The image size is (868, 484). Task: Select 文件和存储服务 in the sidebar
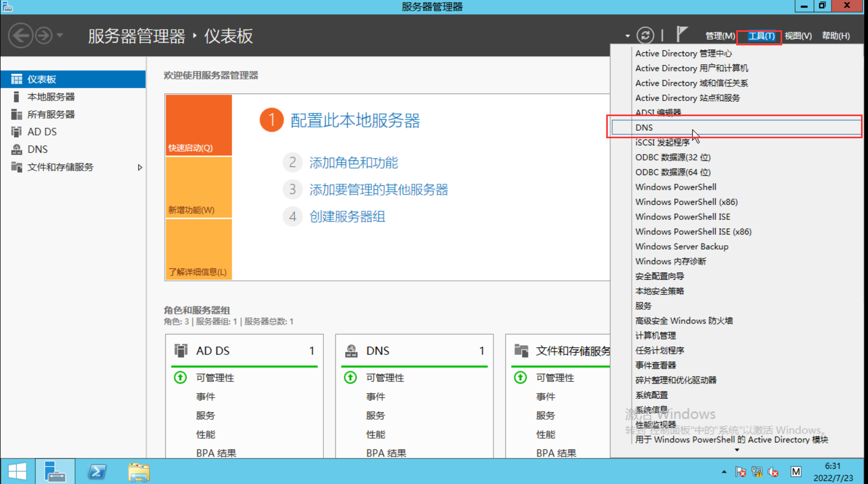click(73, 167)
